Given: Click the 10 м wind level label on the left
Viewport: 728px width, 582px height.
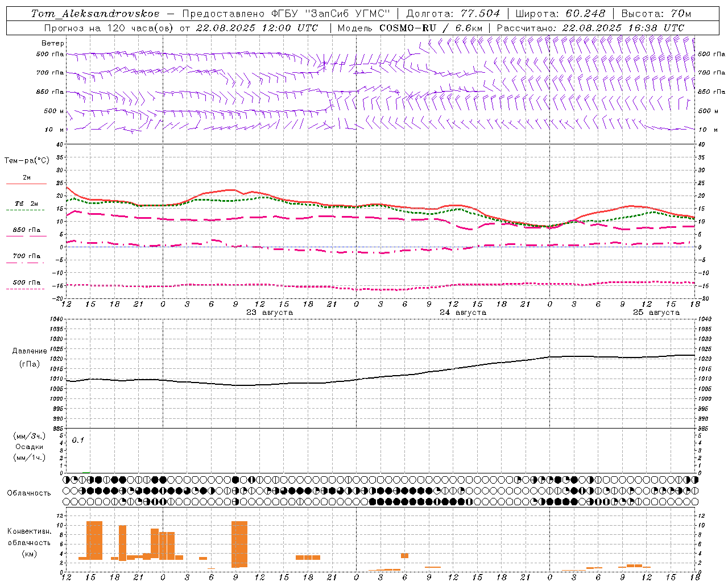Looking at the screenshot, I should [54, 130].
